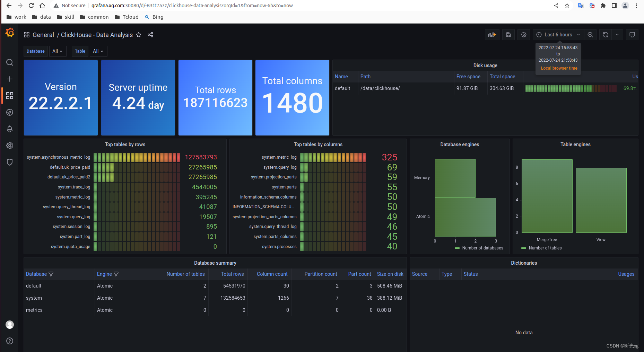Open the Table variable All dropdown
644x352 pixels.
click(x=98, y=51)
